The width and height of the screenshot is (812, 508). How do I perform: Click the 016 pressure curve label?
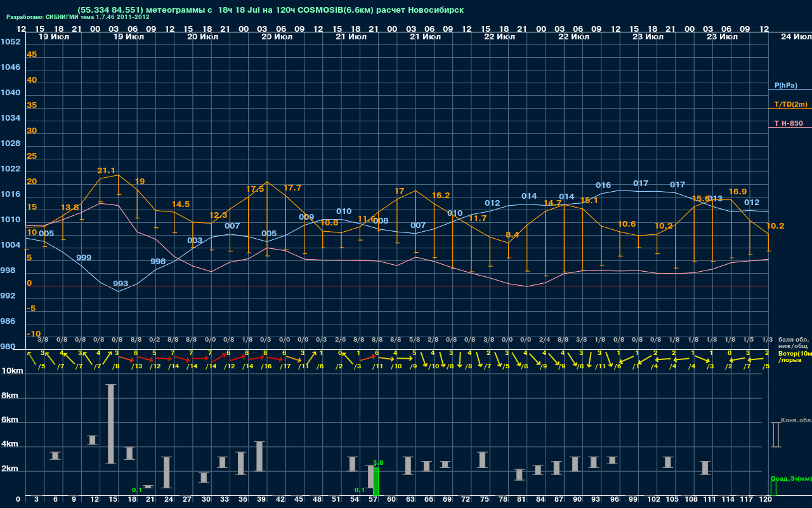point(603,186)
